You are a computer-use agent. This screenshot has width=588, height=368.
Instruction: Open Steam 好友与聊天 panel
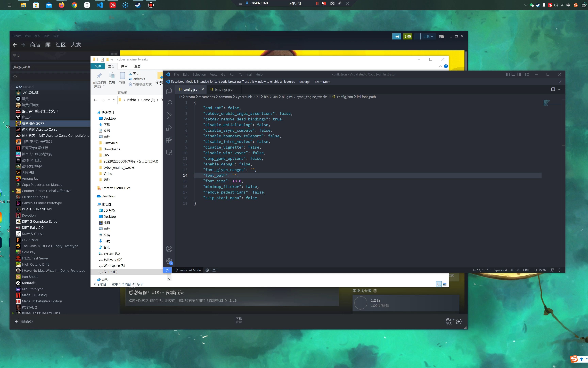454,321
